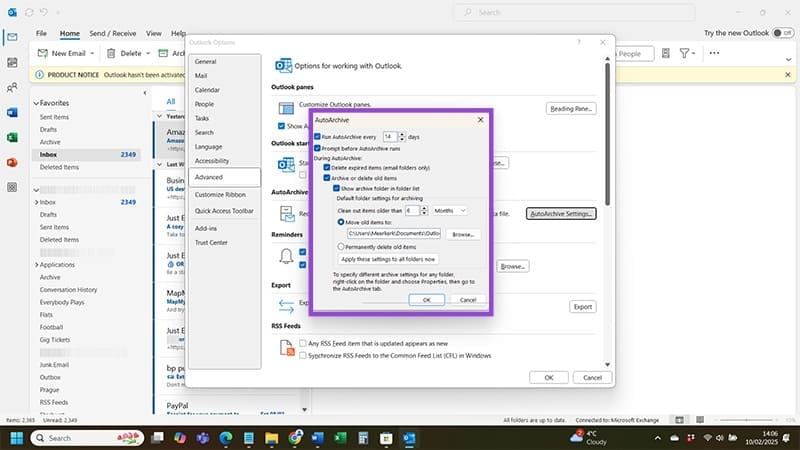This screenshot has height=450, width=800.
Task: Launch Word from the Outlook sidebar
Action: [12, 112]
